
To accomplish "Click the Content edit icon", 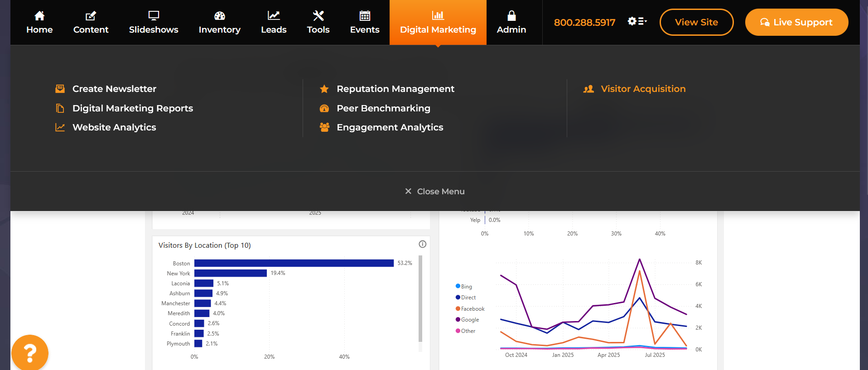I will (x=91, y=16).
